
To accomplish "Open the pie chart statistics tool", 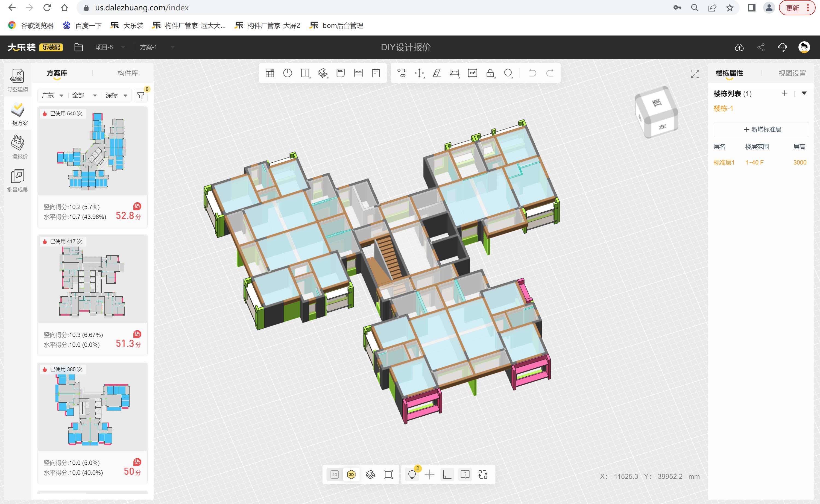I will click(287, 73).
